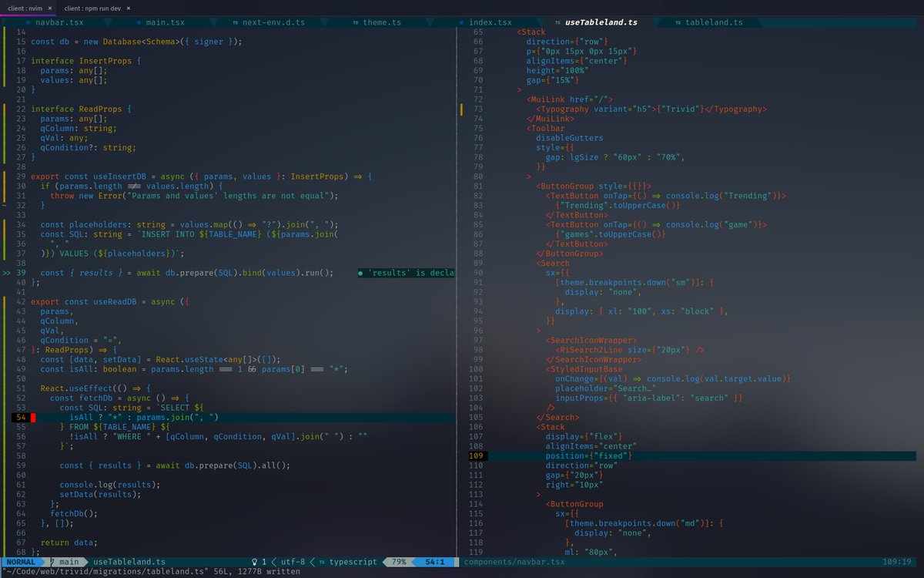Viewport: 924px width, 578px height.
Task: Click "export const useReadDB" on line 42
Action: pos(82,301)
